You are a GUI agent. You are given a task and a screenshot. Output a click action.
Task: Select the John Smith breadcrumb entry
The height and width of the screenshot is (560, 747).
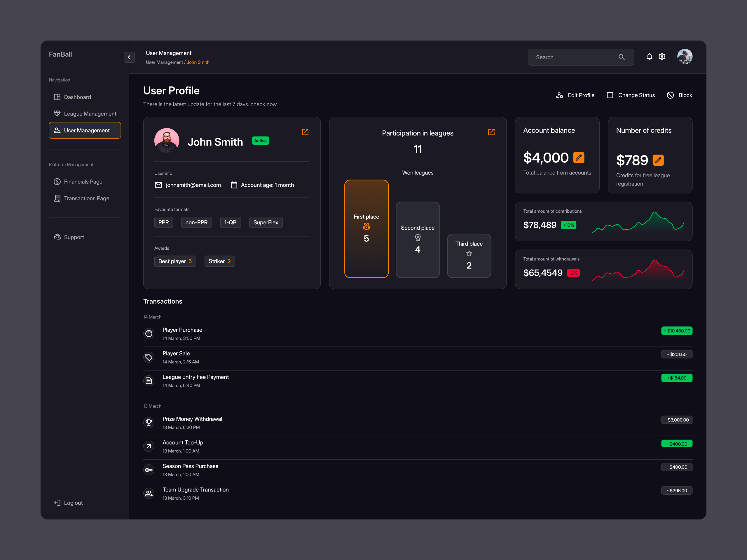pos(198,62)
